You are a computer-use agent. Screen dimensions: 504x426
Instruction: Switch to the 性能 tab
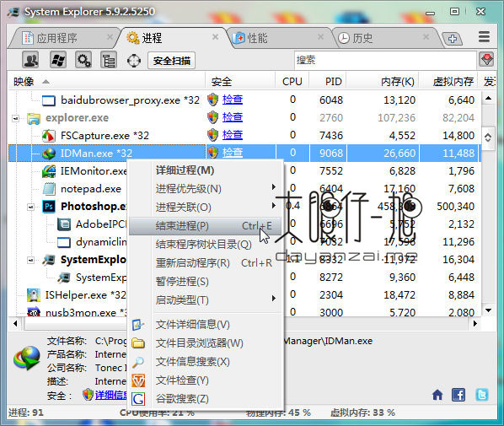click(x=257, y=38)
